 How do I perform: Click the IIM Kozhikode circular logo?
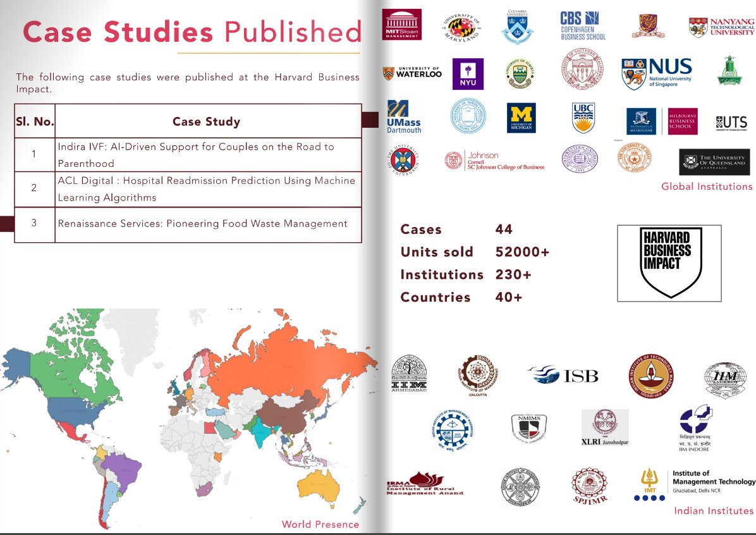point(452,430)
